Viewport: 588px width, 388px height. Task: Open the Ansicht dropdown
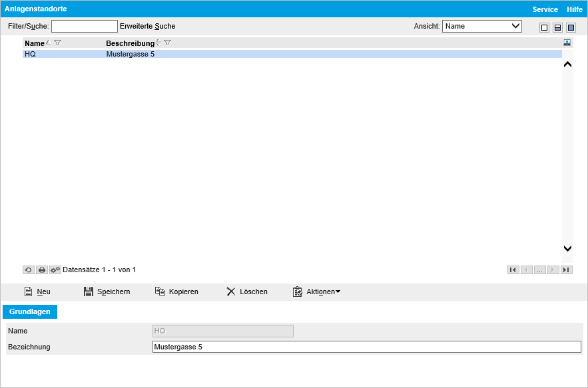point(482,26)
